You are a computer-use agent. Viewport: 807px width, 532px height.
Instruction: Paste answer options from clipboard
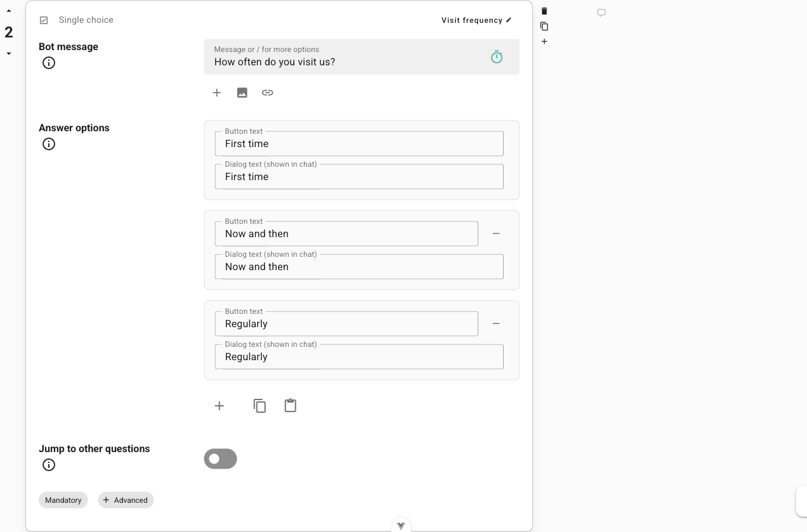[x=291, y=406]
